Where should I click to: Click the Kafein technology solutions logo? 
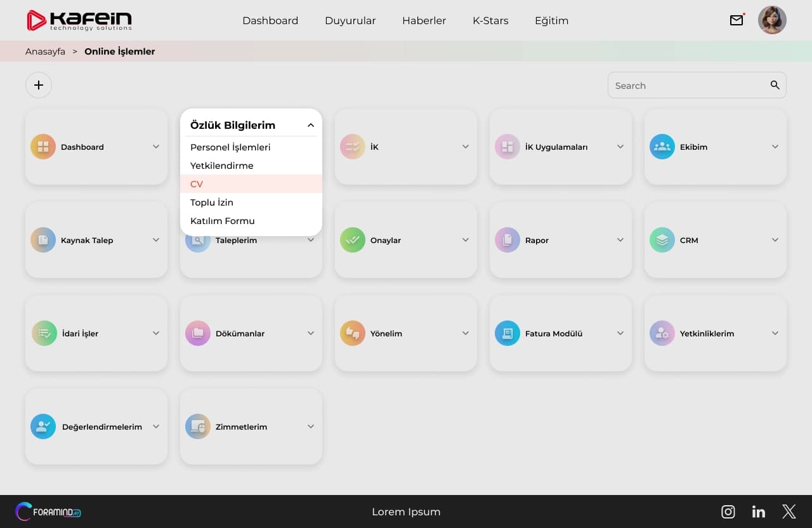click(x=79, y=20)
